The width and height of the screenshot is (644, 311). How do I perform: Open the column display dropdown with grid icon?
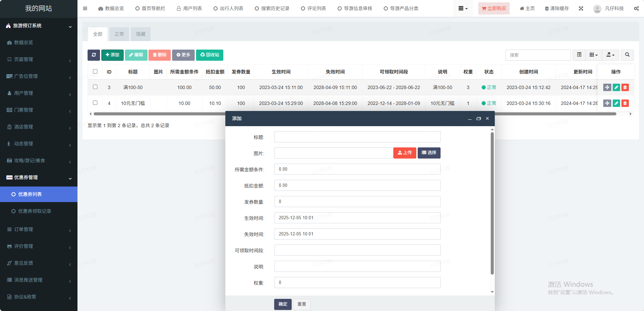[593, 55]
